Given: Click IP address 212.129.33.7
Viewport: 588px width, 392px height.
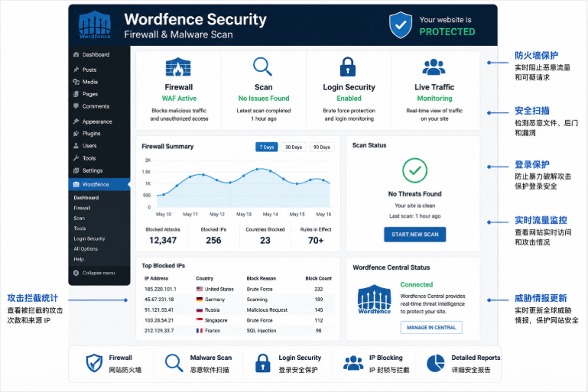Looking at the screenshot, I should pyautogui.click(x=159, y=331).
